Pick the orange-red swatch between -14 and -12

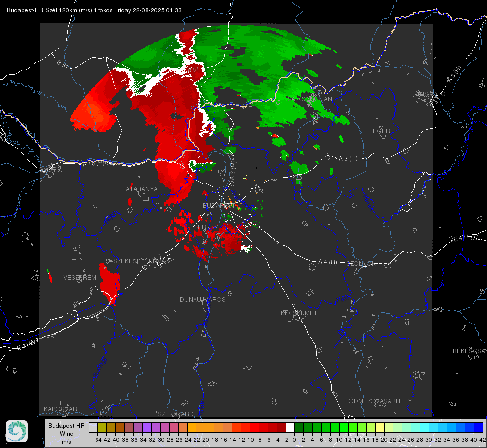click(236, 427)
